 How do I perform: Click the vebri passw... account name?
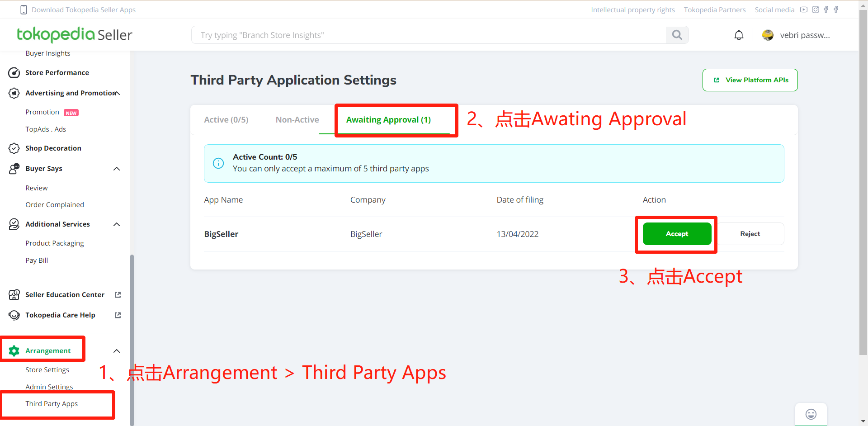pyautogui.click(x=805, y=35)
